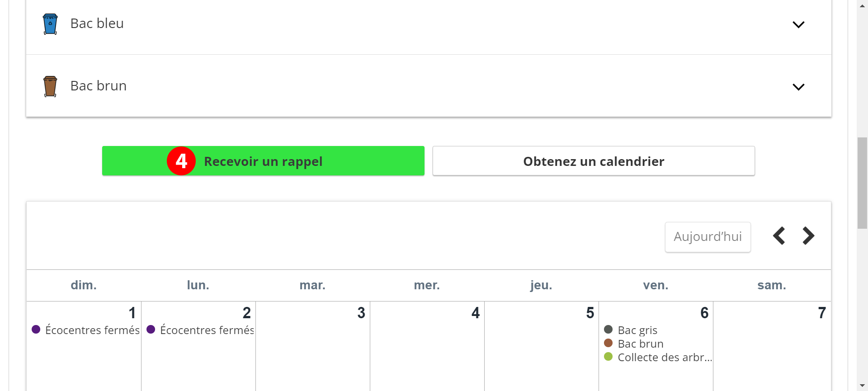Click the gray Bac gris dot on day 6

tap(608, 330)
